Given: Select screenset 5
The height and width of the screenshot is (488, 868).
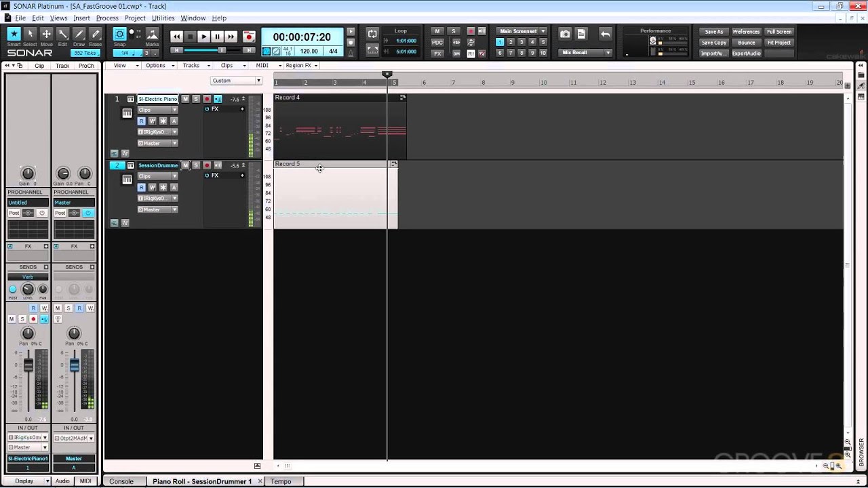Looking at the screenshot, I should 543,42.
